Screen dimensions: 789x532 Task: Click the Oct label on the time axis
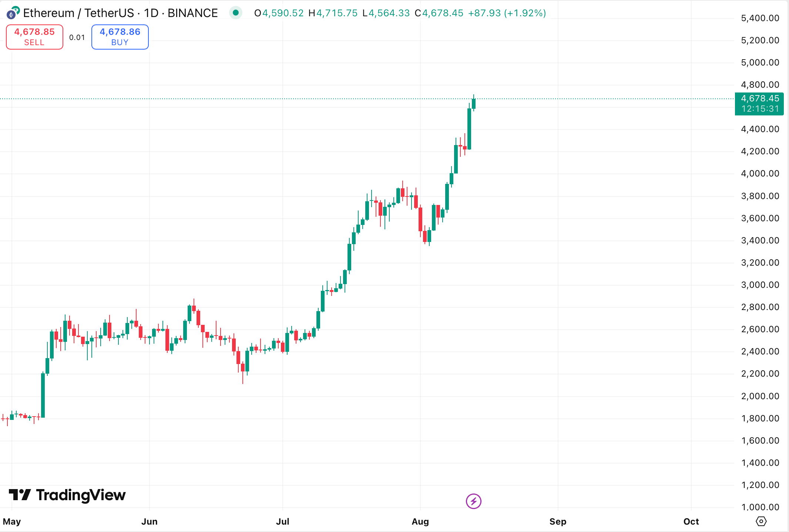pos(691,522)
